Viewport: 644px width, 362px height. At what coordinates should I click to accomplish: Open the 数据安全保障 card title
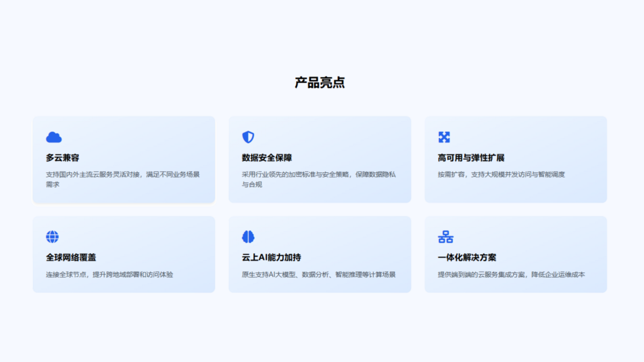coord(267,158)
